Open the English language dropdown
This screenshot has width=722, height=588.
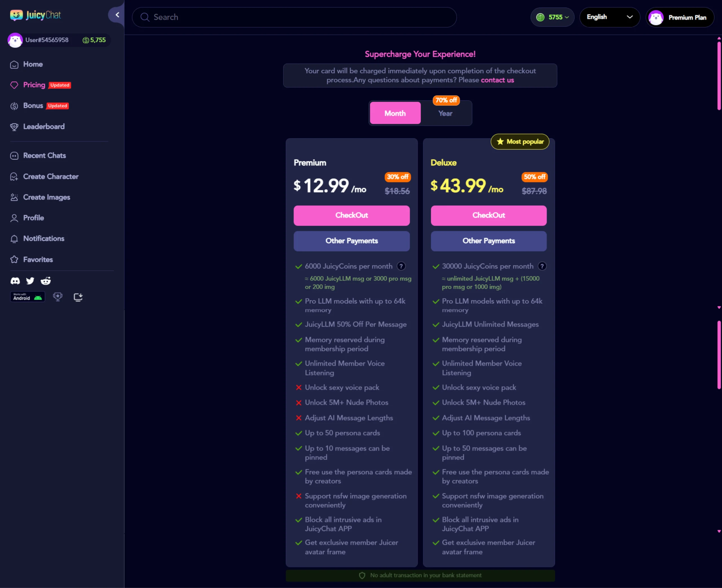tap(609, 17)
